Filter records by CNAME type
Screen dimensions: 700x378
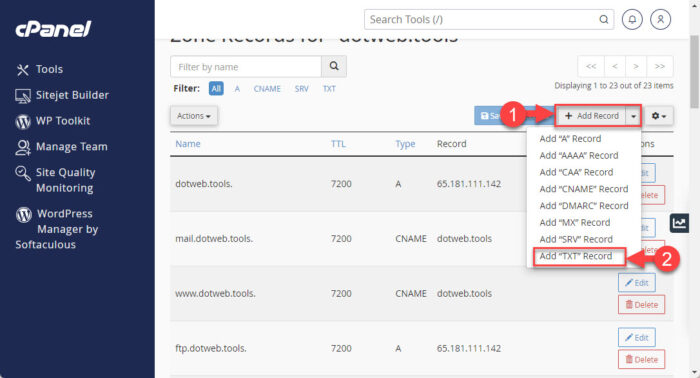(x=267, y=89)
